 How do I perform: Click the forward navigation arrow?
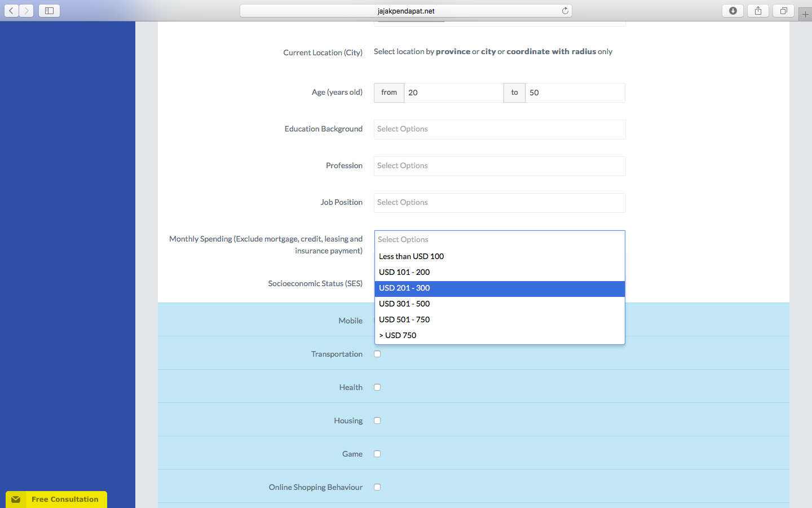26,10
